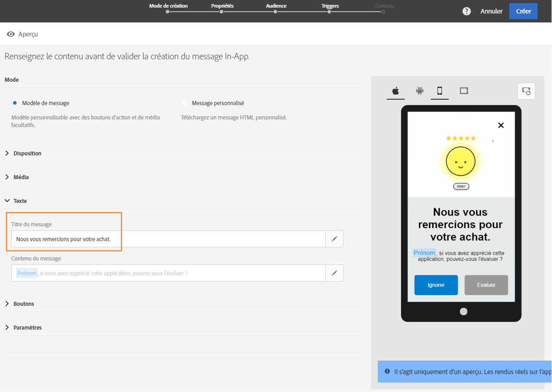Click the Contenu du message input field
This screenshot has width=552, height=392.
pos(168,273)
